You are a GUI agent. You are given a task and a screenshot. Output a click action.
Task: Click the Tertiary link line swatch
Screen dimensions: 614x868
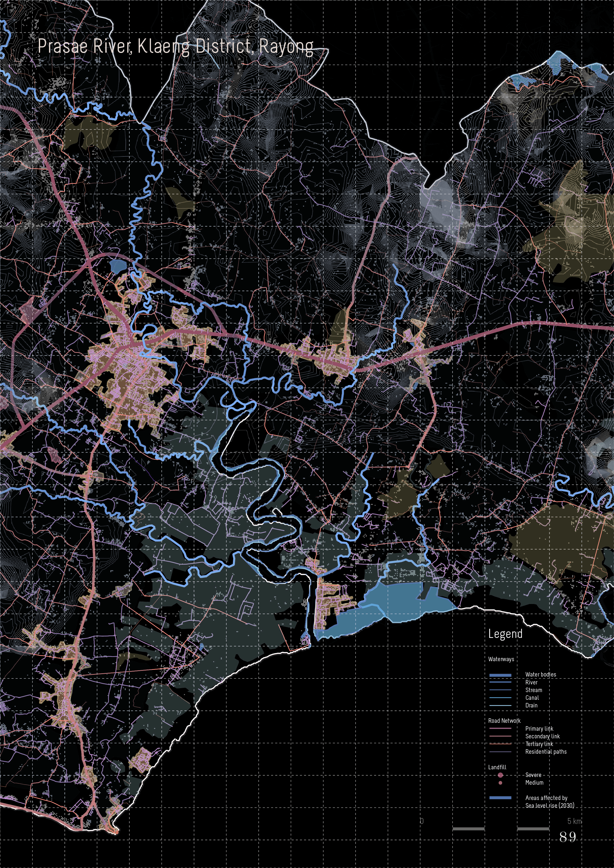[500, 744]
